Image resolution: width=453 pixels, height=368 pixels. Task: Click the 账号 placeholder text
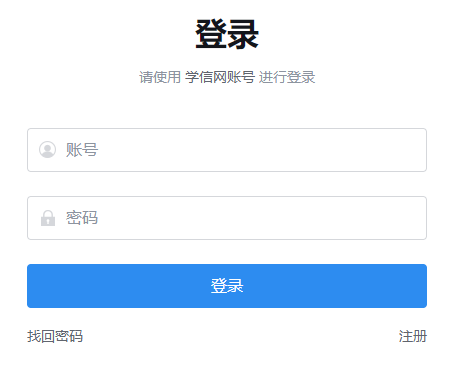coord(82,150)
